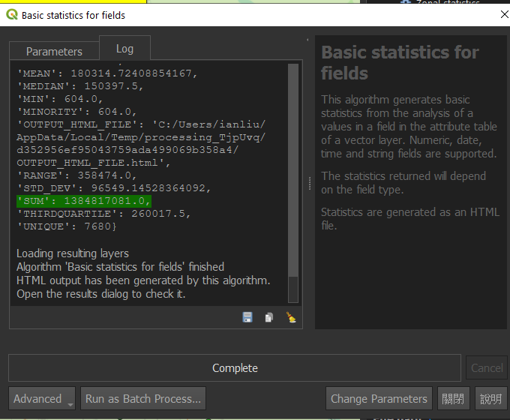Screen dimensions: 510x420
Task: Click the 'MEAN' value line
Action: (x=107, y=73)
